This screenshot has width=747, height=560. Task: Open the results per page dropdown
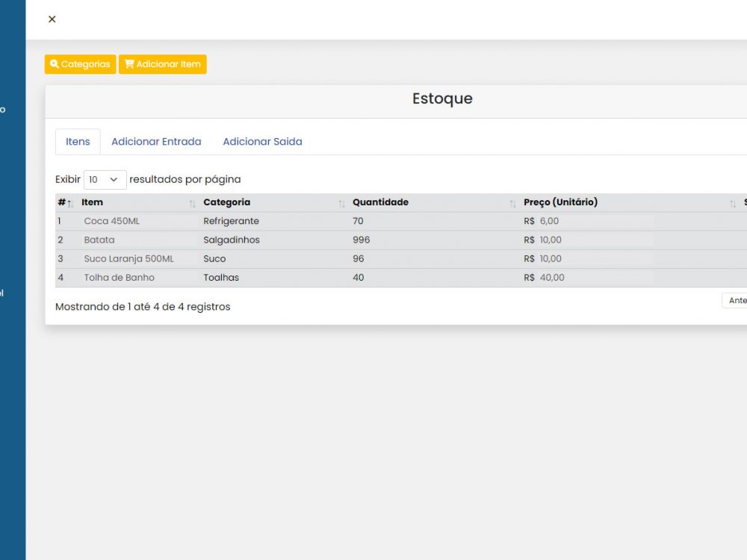click(x=105, y=180)
